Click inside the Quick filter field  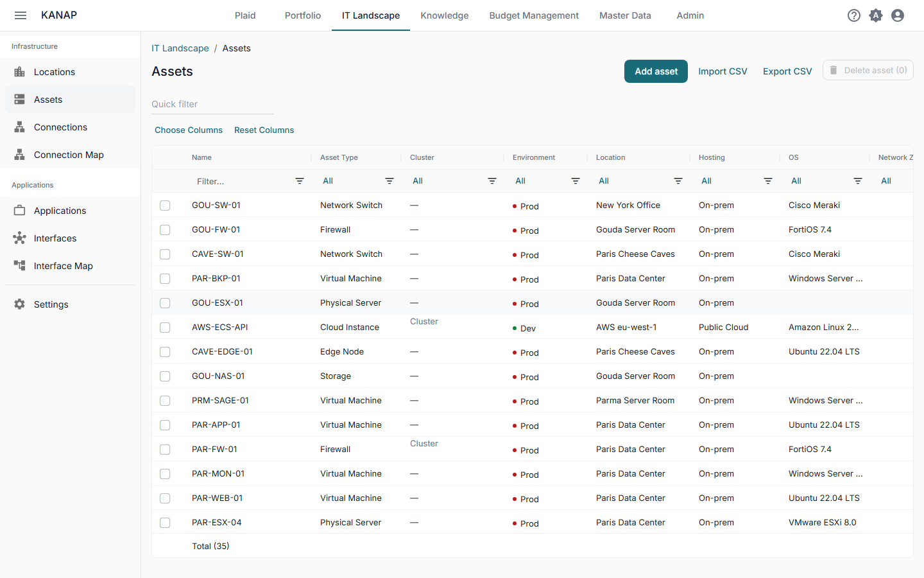point(212,104)
